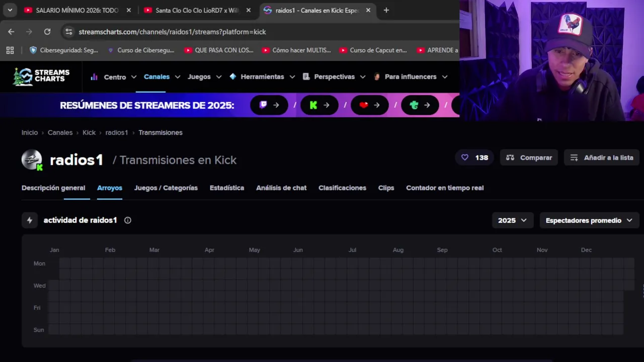Image resolution: width=644 pixels, height=362 pixels.
Task: Click the radios1 channel avatar
Action: click(x=32, y=160)
